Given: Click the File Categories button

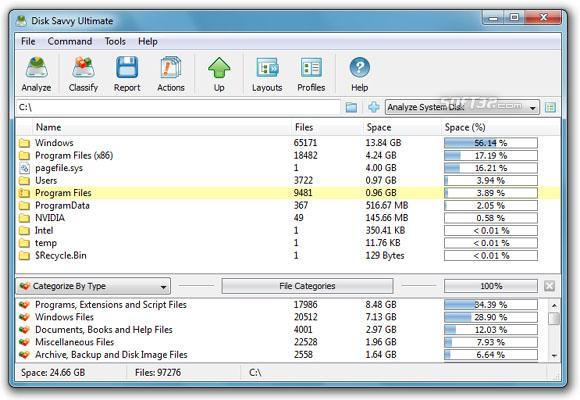Looking at the screenshot, I should (307, 286).
